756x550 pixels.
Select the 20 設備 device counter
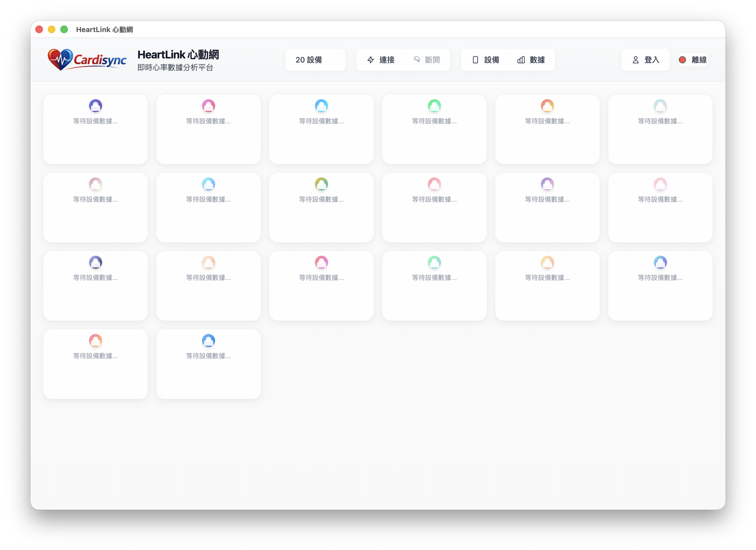click(315, 60)
